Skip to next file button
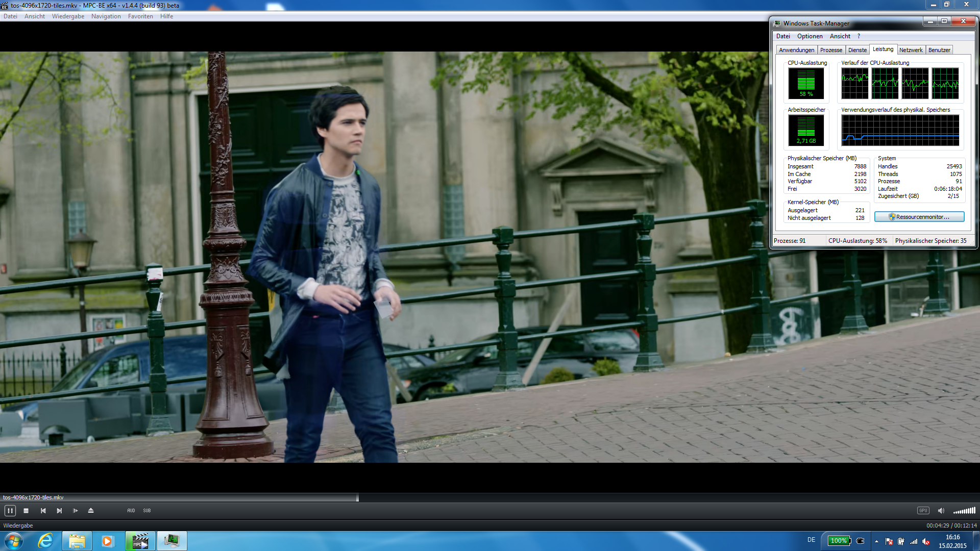 tap(59, 511)
